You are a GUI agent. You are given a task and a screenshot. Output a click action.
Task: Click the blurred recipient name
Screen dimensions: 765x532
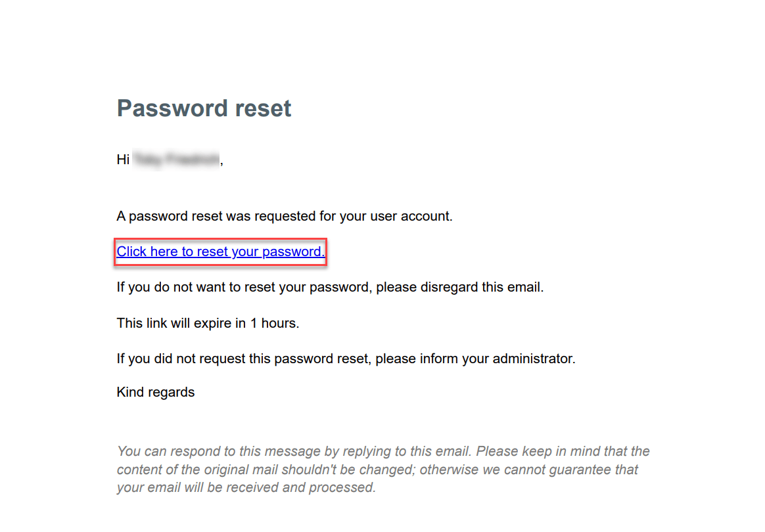[x=176, y=160]
